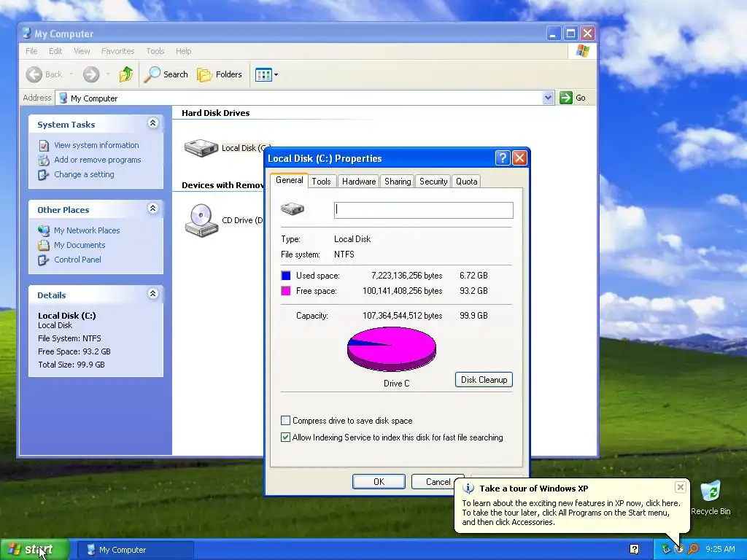Click View system information link

(x=96, y=145)
